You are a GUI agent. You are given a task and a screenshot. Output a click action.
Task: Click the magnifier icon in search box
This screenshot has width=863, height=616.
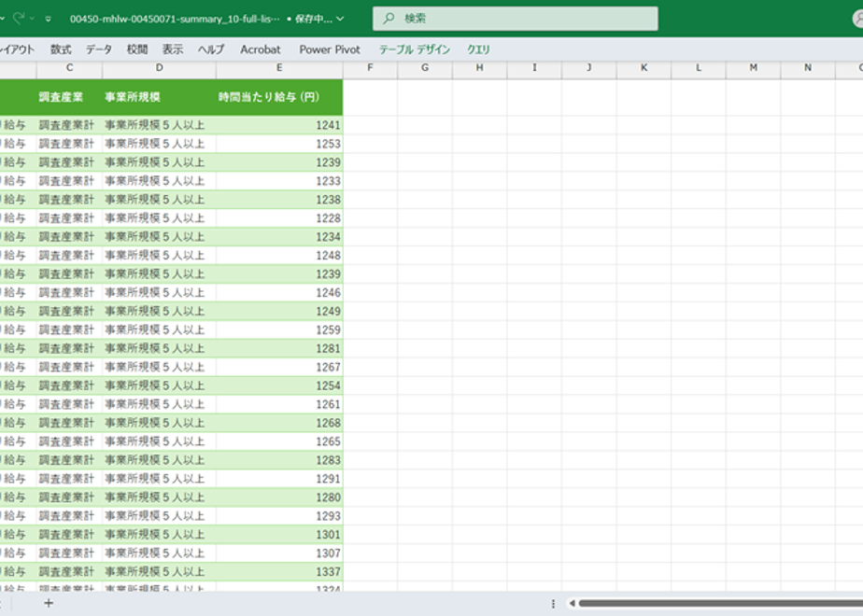tap(389, 19)
